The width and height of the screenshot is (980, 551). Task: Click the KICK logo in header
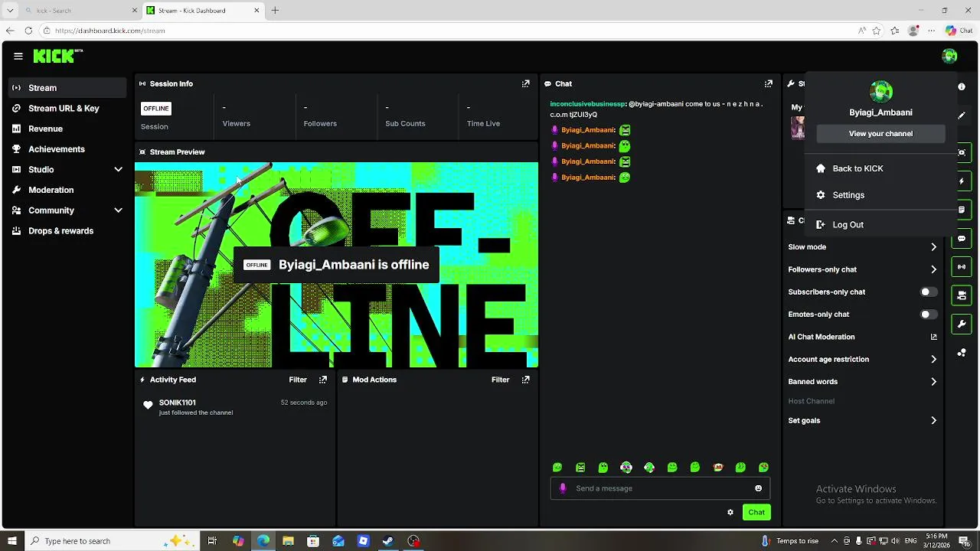tap(57, 56)
